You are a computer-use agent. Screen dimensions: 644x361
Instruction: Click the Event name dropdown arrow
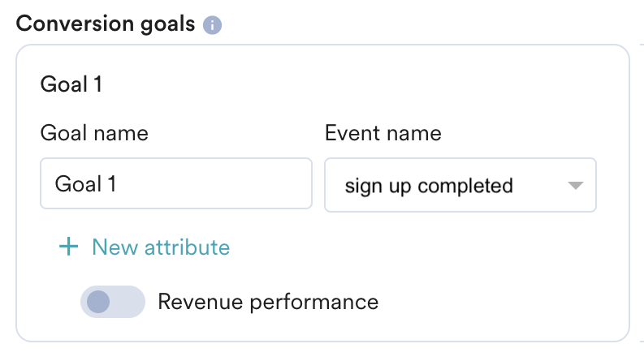(576, 186)
